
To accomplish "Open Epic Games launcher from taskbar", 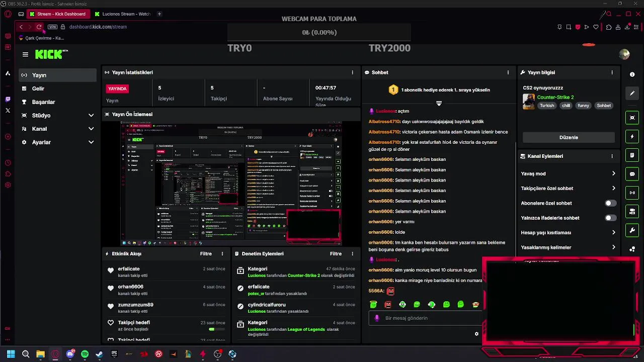I will pyautogui.click(x=114, y=354).
